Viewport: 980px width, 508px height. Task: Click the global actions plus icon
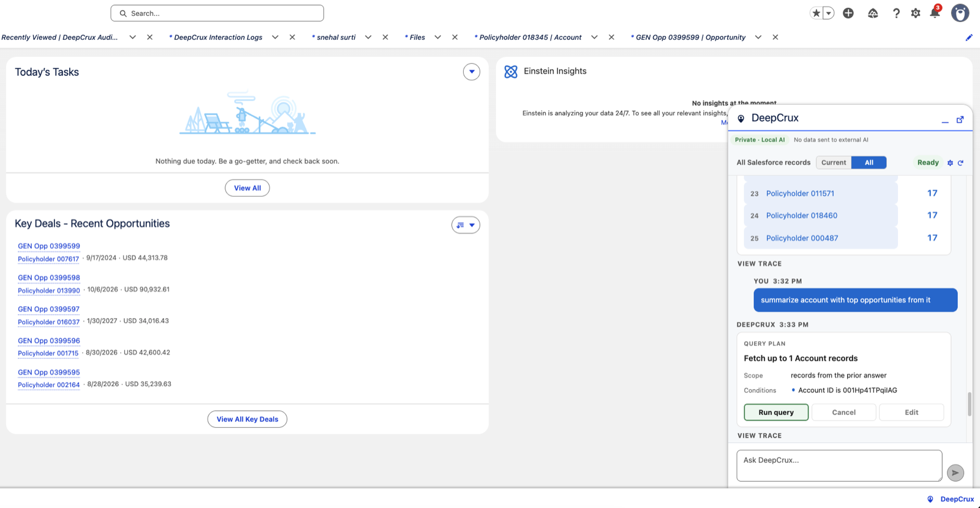[848, 13]
